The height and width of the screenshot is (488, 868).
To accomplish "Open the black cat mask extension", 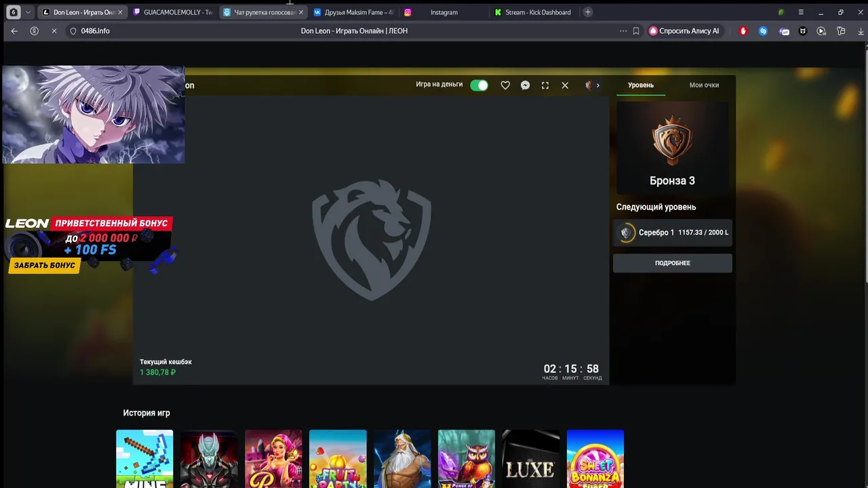I will 803,31.
